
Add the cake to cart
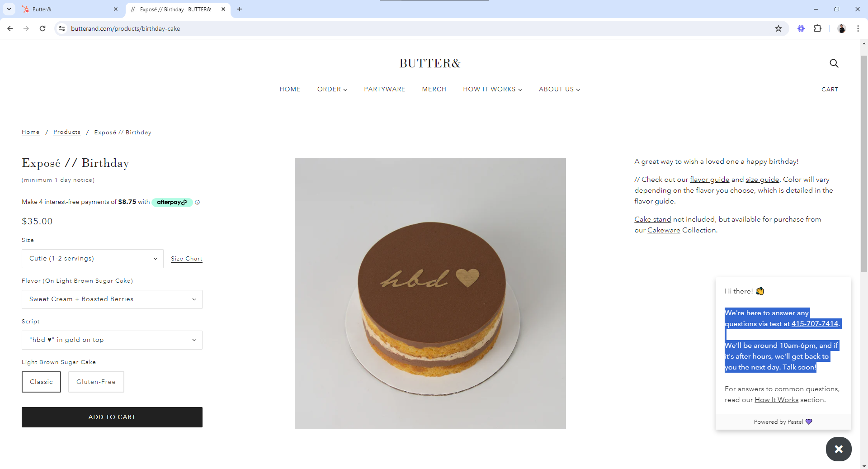pyautogui.click(x=112, y=417)
